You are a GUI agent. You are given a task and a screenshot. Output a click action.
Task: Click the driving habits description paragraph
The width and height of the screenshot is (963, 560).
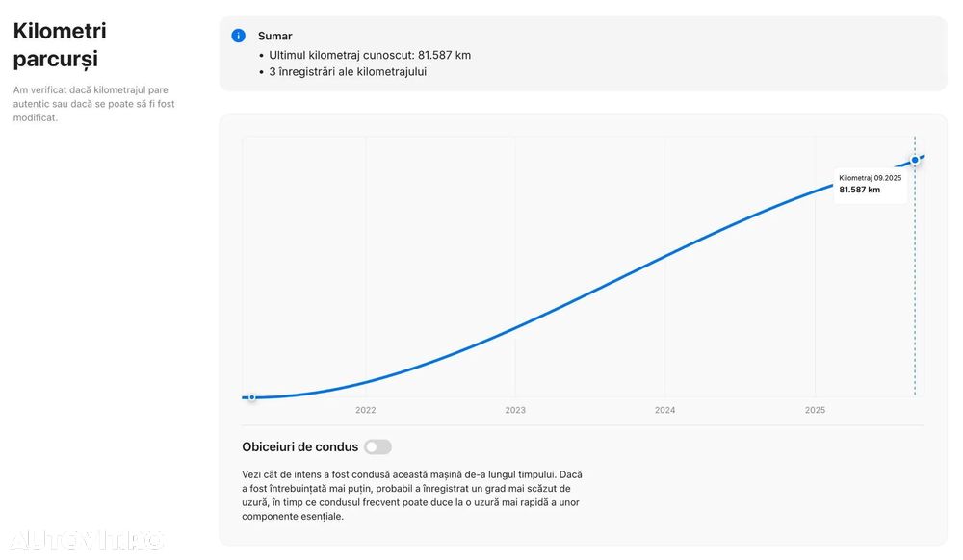coord(412,495)
